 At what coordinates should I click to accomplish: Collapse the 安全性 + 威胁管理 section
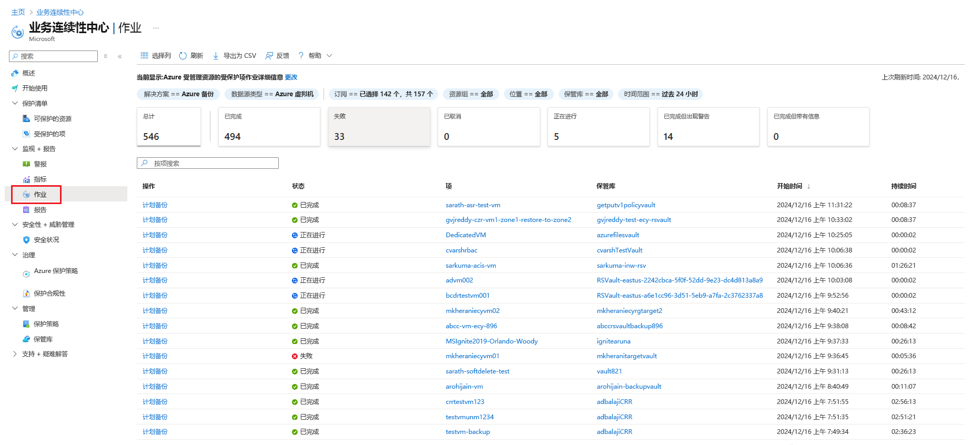(x=15, y=225)
